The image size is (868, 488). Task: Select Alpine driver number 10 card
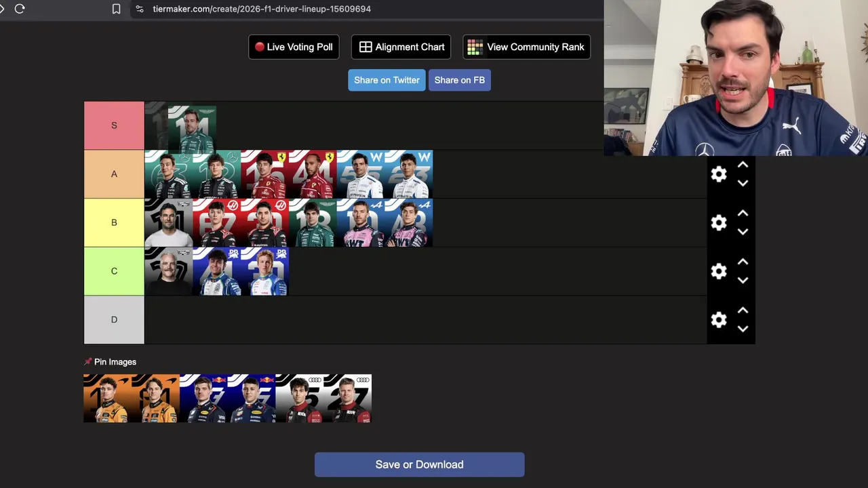tap(361, 223)
